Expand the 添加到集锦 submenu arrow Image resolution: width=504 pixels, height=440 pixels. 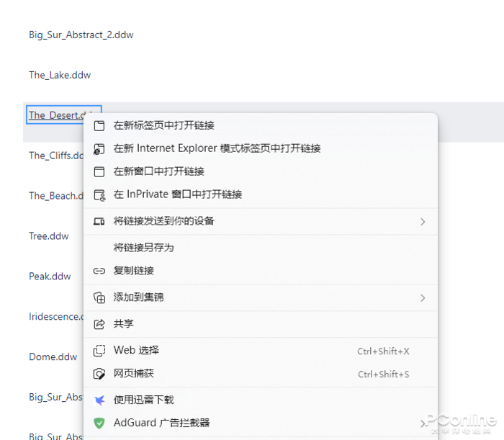pos(423,298)
